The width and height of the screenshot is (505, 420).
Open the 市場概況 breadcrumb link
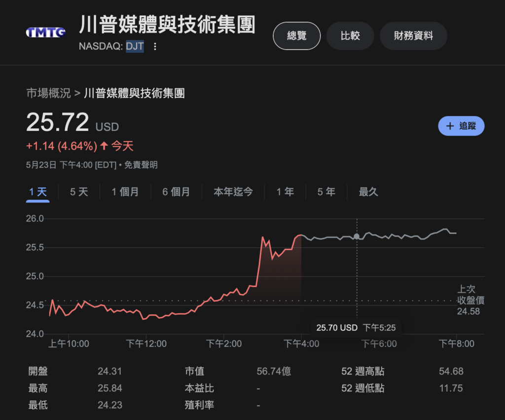pos(48,93)
